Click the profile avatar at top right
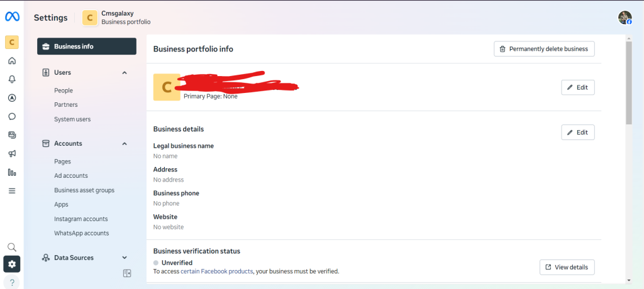 click(x=625, y=18)
